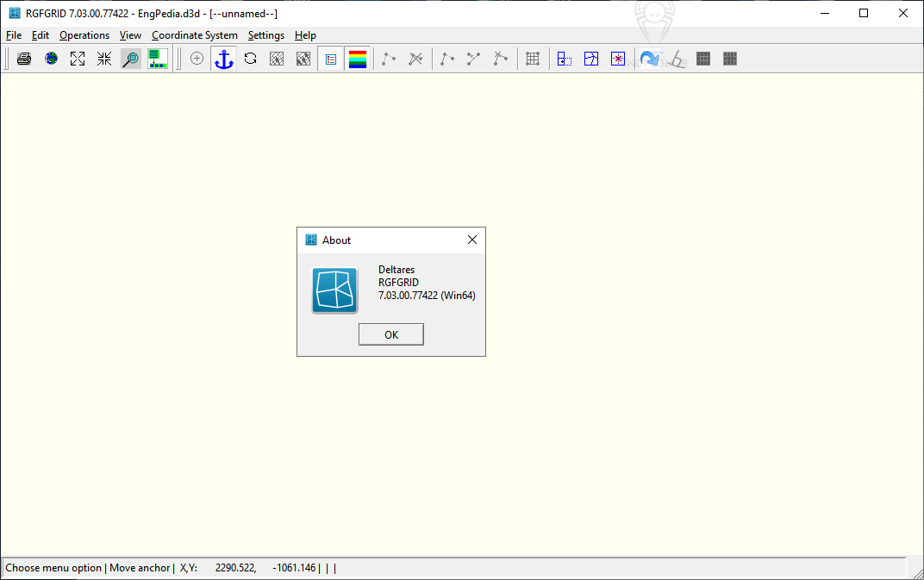Image resolution: width=924 pixels, height=580 pixels.
Task: Click the red star in blue box icon
Action: coord(617,59)
